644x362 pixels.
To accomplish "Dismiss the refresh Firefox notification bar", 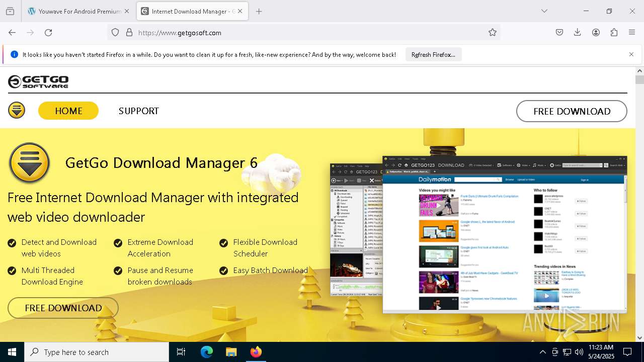I will tap(631, 54).
